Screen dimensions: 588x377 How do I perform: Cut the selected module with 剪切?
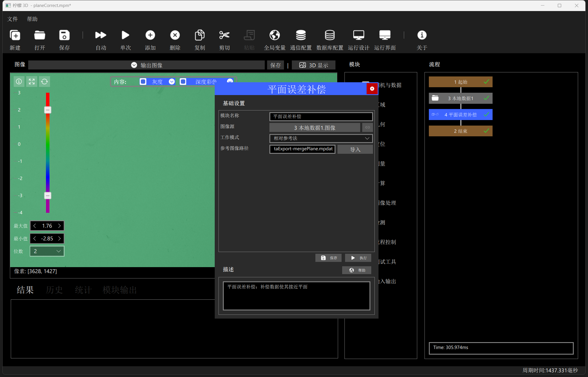(224, 35)
